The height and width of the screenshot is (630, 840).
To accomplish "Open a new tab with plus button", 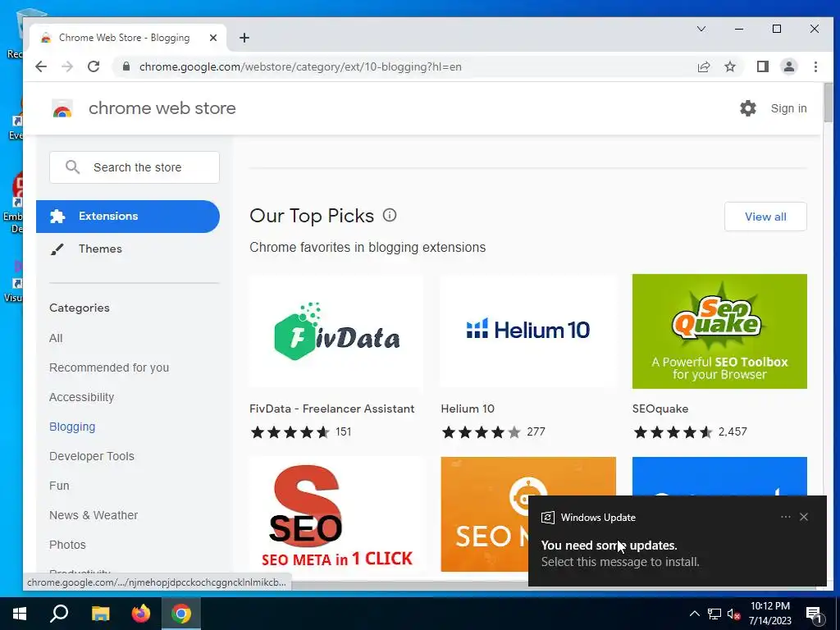I will tap(244, 38).
